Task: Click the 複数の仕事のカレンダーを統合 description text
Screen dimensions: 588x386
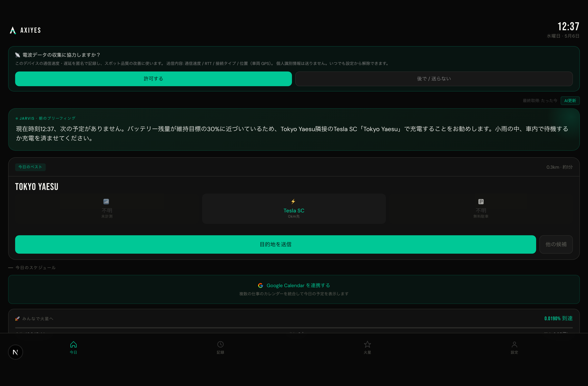Action: (294, 294)
